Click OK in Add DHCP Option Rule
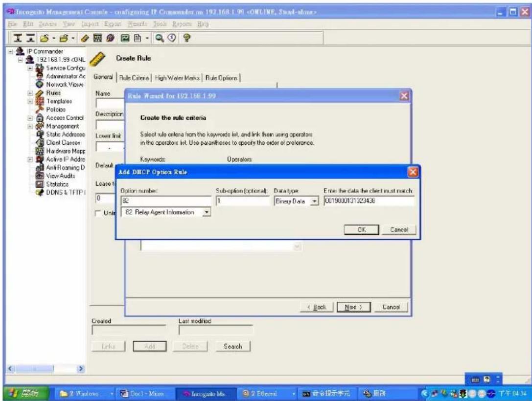Screen dimensions: 532x401 [x=361, y=229]
